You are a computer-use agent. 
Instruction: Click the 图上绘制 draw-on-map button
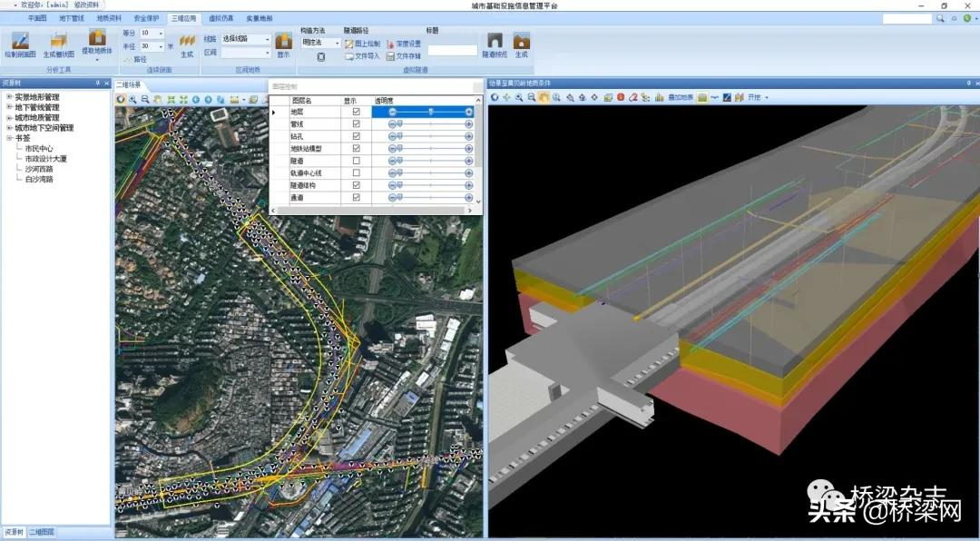(x=362, y=44)
